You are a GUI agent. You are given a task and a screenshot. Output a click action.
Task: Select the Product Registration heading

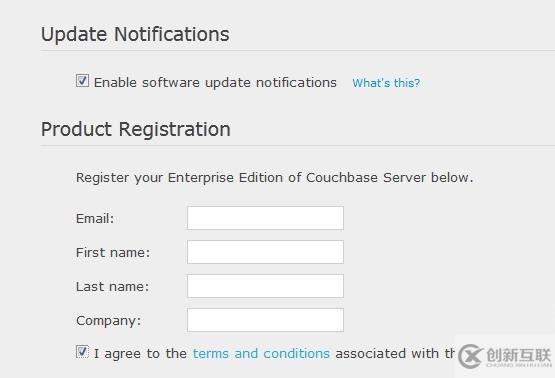pyautogui.click(x=136, y=130)
